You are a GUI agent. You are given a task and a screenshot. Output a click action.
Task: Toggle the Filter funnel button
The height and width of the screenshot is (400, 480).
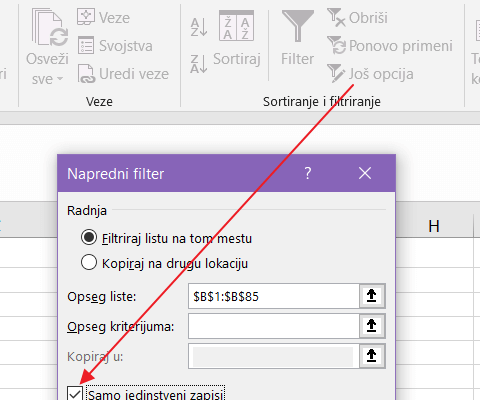click(x=298, y=38)
